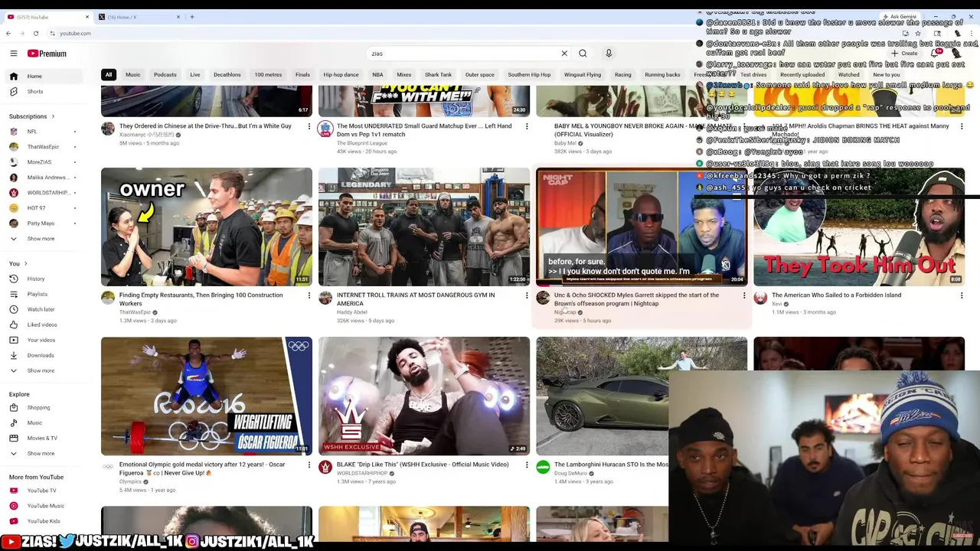Select the Decathlons filter chip
This screenshot has height=551, width=980.
tap(227, 75)
